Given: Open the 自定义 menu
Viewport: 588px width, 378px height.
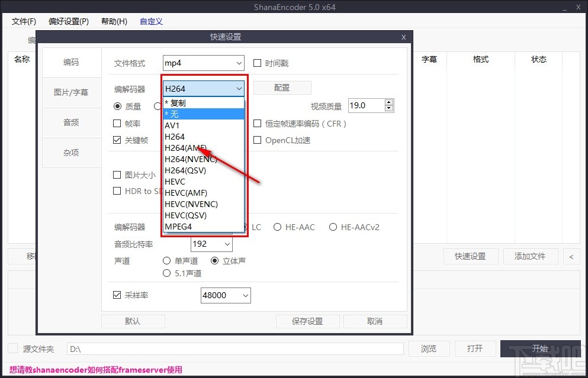Looking at the screenshot, I should click(151, 21).
